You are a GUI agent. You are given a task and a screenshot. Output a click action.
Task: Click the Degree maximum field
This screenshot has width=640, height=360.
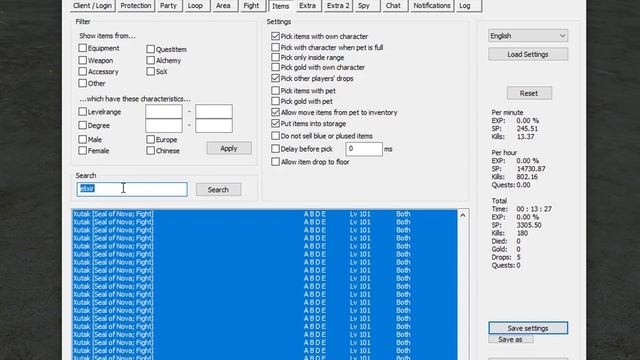tap(214, 126)
